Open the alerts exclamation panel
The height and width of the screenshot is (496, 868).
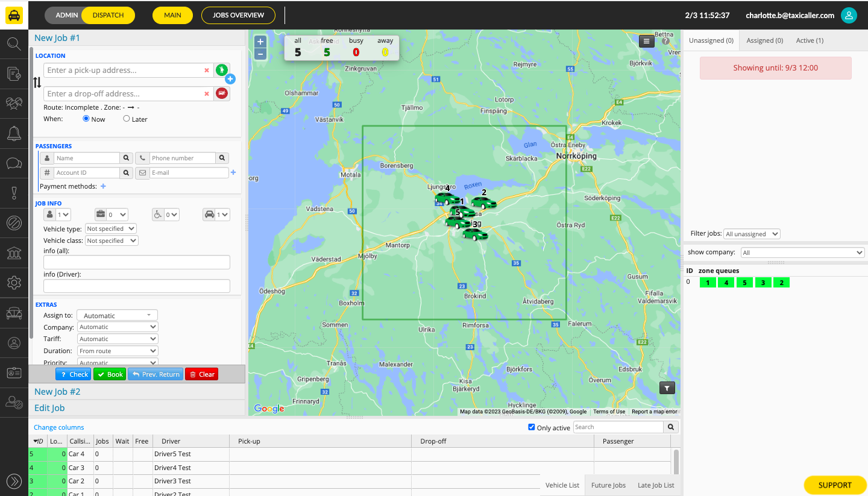(x=14, y=193)
